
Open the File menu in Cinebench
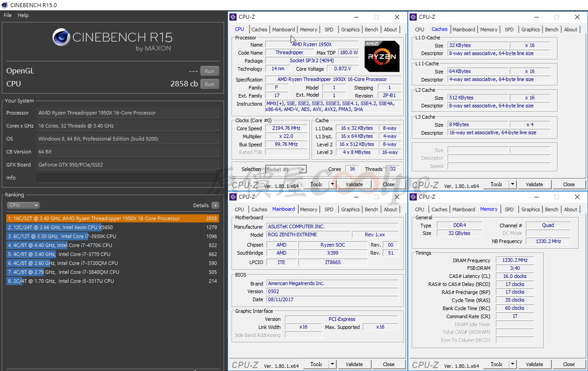pos(8,15)
